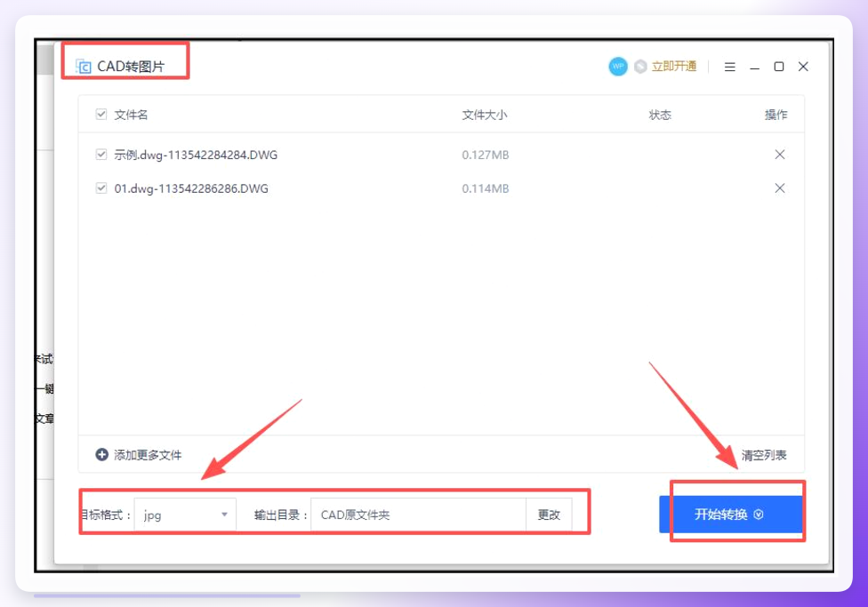868x607 pixels.
Task: Remove 示例.dwg-113542284284.DWG from the list
Action: [x=779, y=155]
